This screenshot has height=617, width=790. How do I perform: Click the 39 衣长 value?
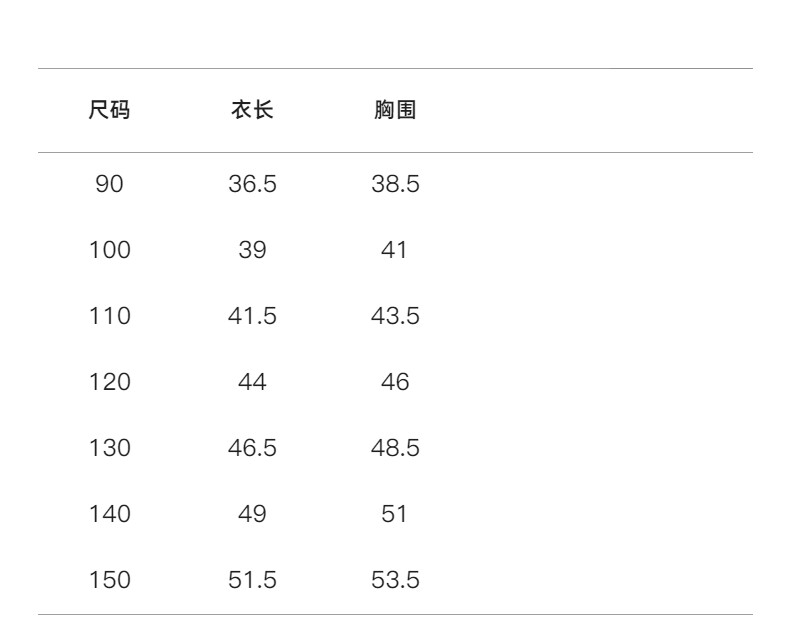(x=252, y=251)
